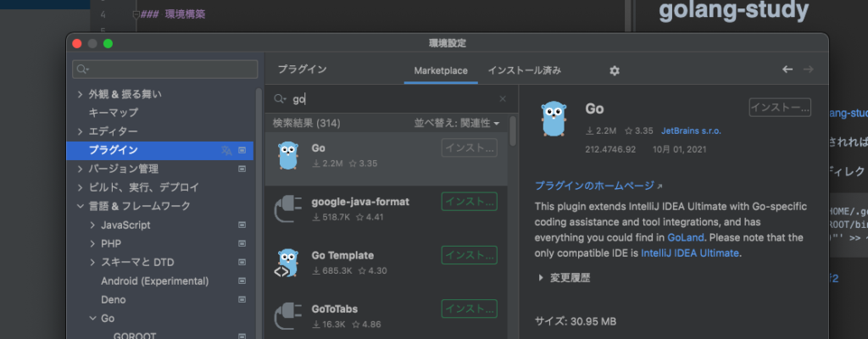Click the project icon on PHP row
The height and width of the screenshot is (339, 868).
tap(242, 244)
